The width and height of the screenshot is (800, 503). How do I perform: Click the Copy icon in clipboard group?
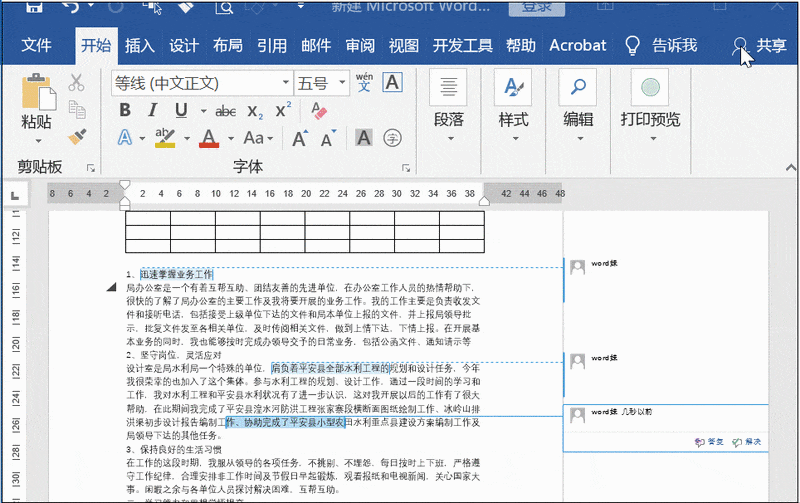coord(77,109)
